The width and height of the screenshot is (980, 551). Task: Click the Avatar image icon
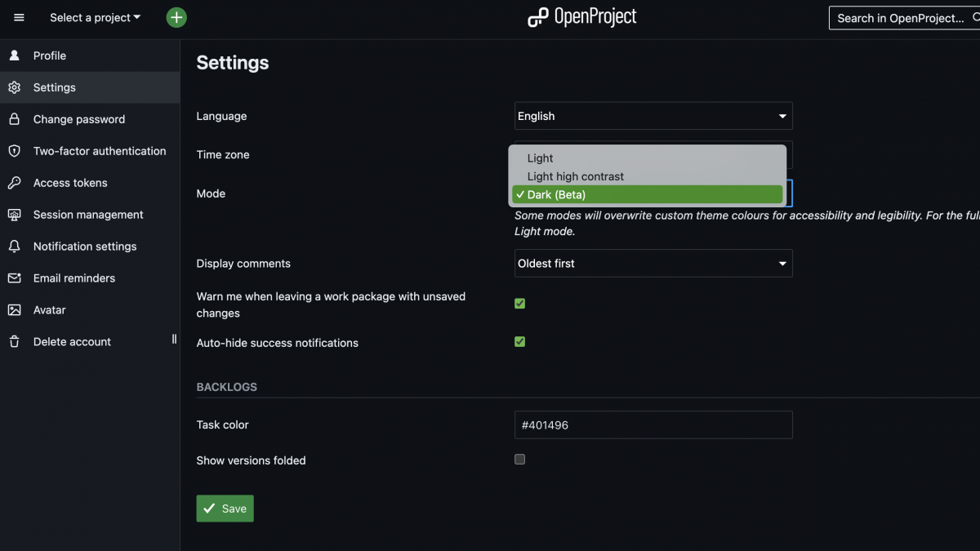14,310
